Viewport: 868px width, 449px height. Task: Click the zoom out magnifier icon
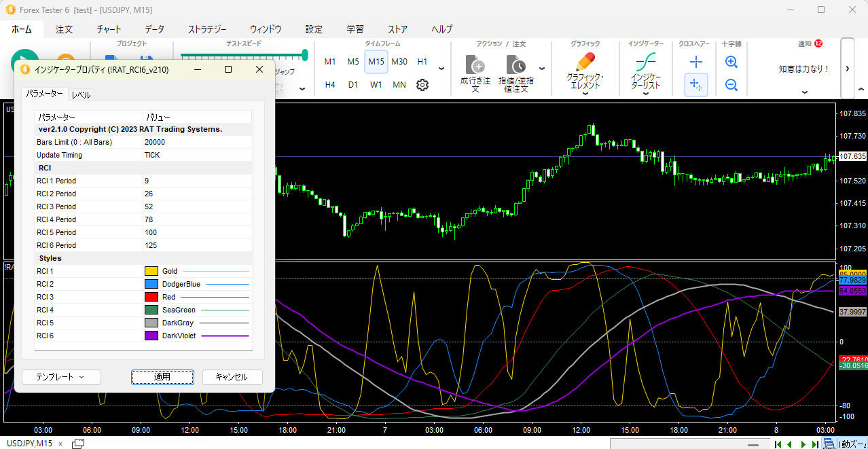(x=731, y=85)
